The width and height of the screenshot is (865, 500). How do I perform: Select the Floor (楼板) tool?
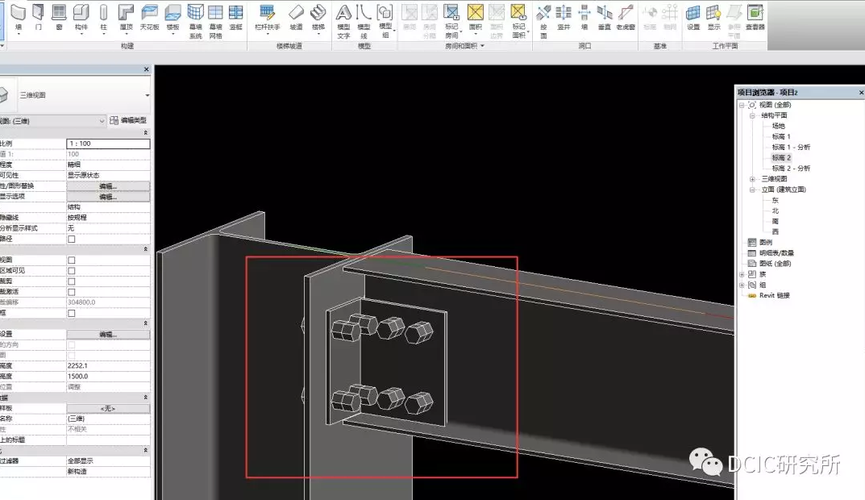[173, 17]
